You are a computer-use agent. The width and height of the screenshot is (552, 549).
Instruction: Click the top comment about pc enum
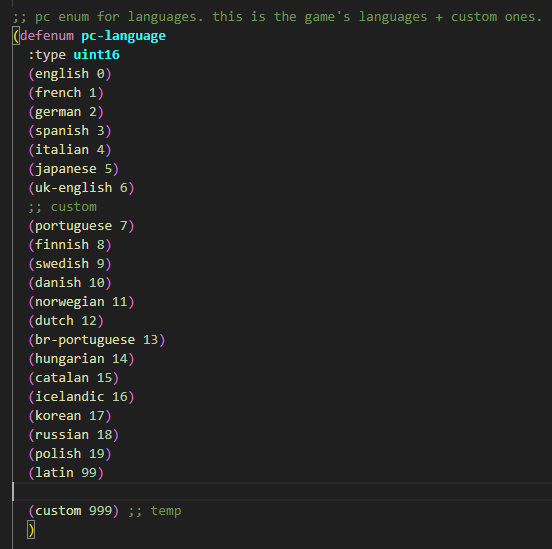coord(277,17)
